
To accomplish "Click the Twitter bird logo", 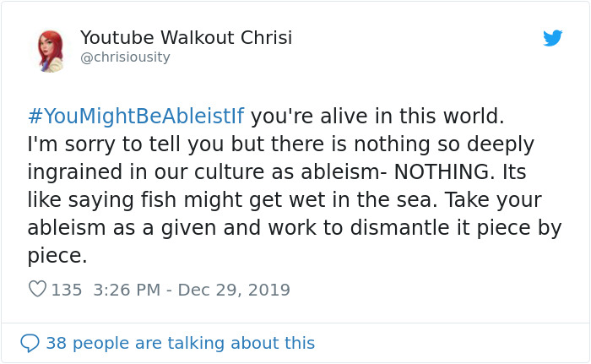I will click(552, 38).
